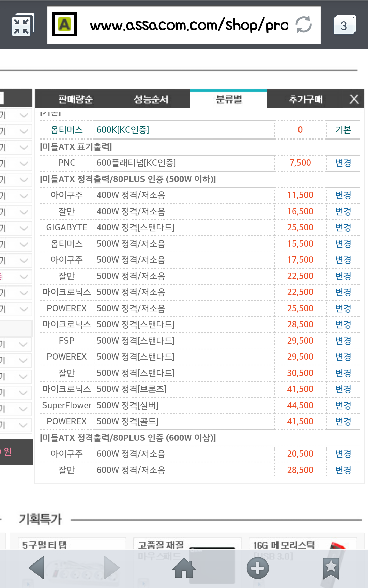
Task: Tap 변경 for 잘만 600W 정격/저소음
Action: [x=343, y=470]
